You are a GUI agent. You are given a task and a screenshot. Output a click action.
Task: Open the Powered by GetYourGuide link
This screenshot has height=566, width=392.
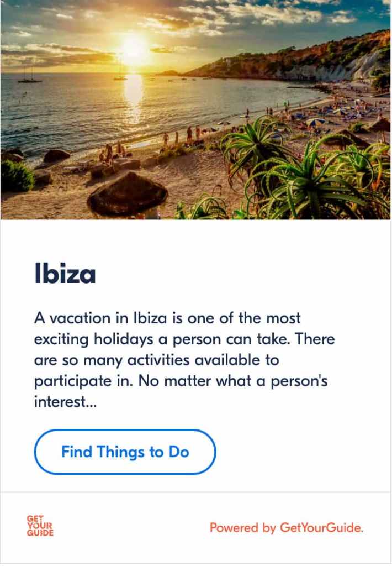pyautogui.click(x=286, y=528)
